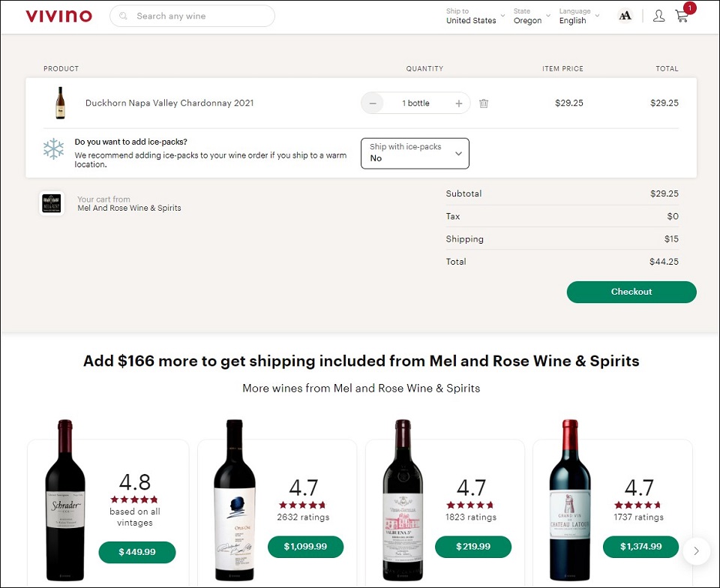Click the star rating on Chateau Latour card
Image resolution: width=720 pixels, height=588 pixels.
pyautogui.click(x=637, y=505)
